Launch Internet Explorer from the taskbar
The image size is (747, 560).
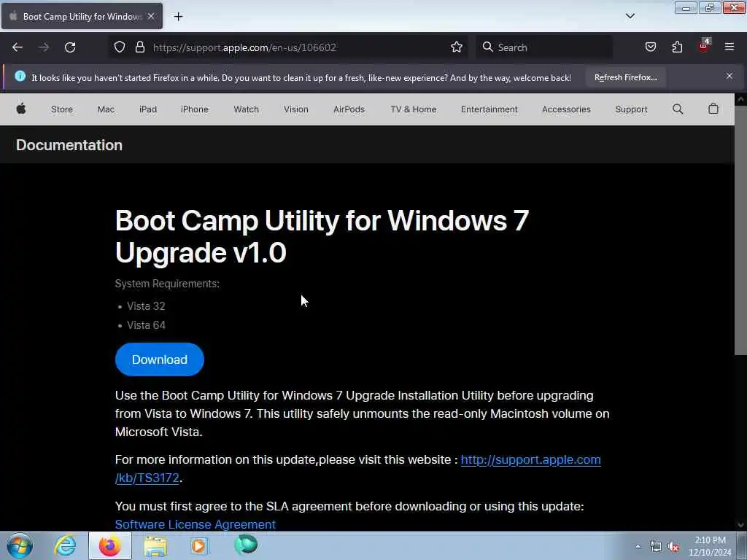65,545
